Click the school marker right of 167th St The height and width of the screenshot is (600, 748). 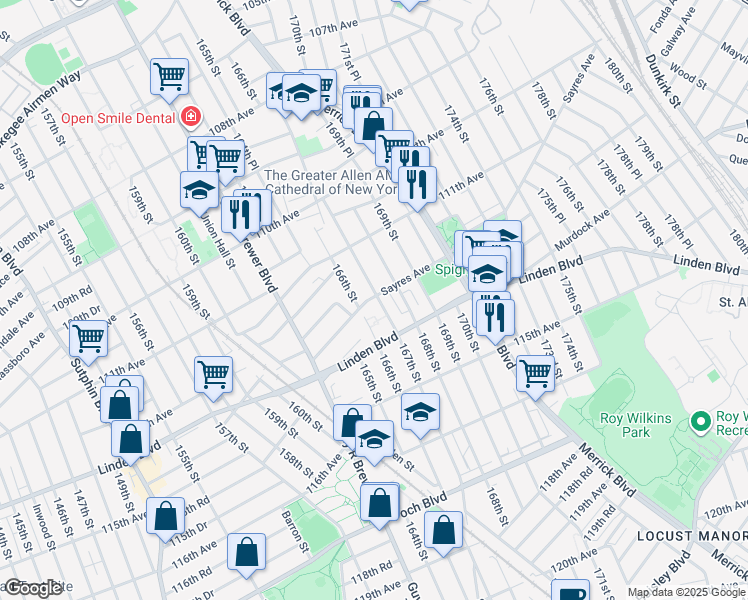tap(420, 412)
